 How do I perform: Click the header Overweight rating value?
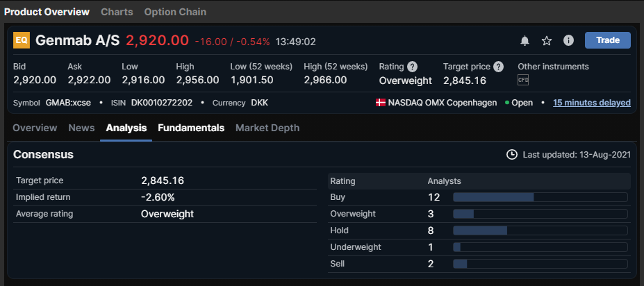pyautogui.click(x=406, y=81)
